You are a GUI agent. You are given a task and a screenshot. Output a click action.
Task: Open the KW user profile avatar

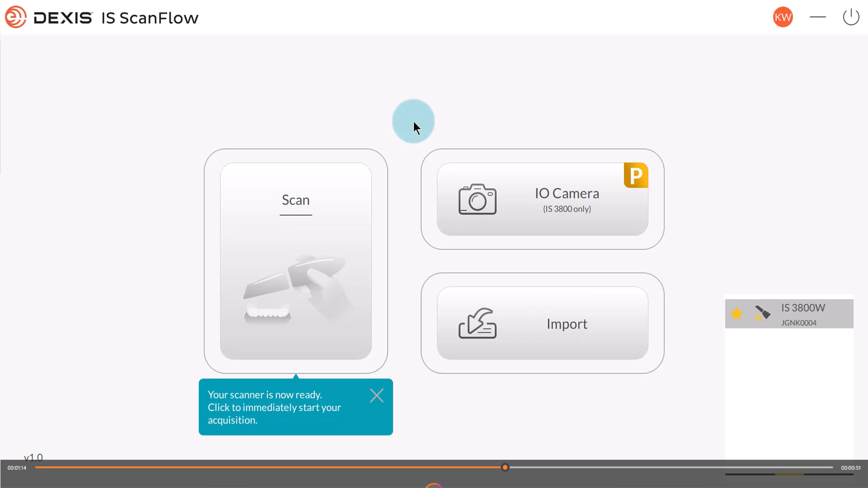[x=783, y=17]
